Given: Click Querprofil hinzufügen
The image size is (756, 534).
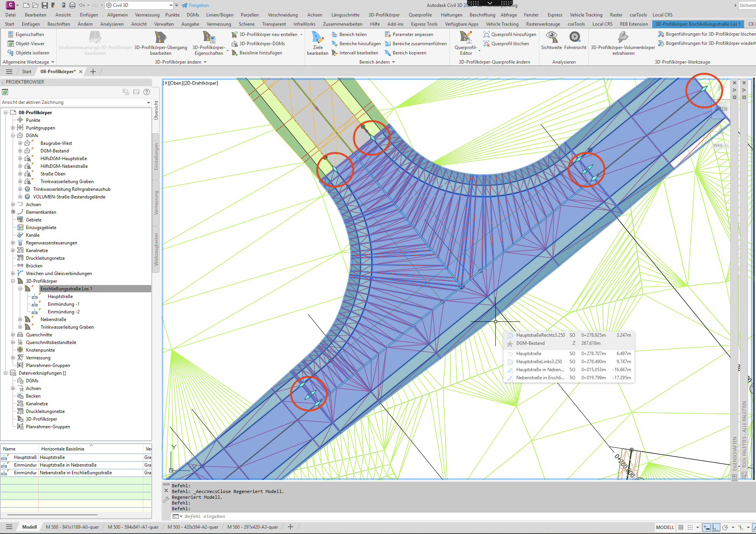Looking at the screenshot, I should coord(509,34).
